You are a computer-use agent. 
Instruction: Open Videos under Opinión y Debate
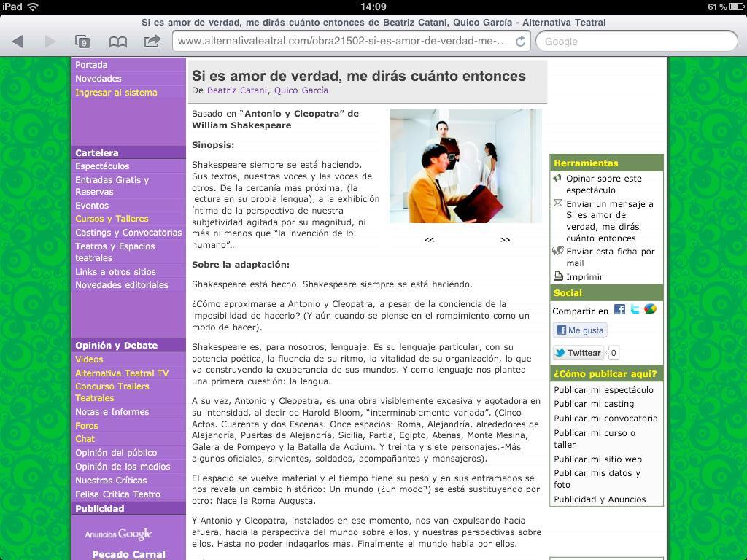[89, 359]
